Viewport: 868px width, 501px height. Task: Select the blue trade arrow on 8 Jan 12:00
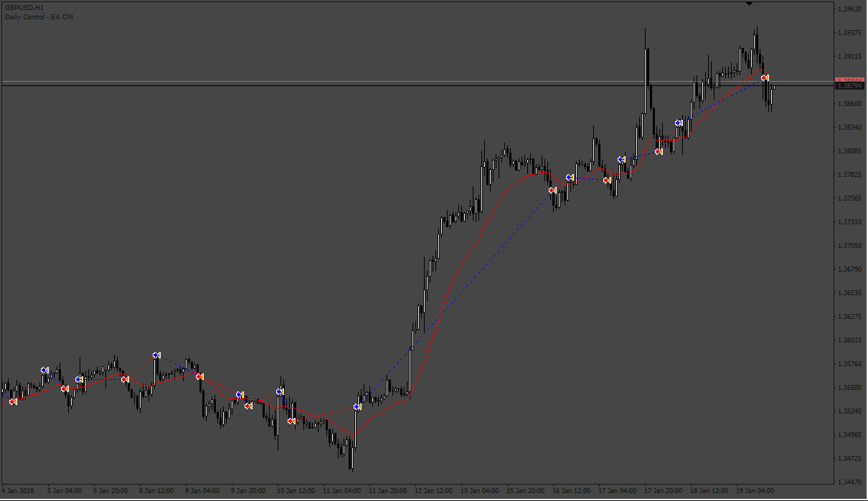pos(156,355)
